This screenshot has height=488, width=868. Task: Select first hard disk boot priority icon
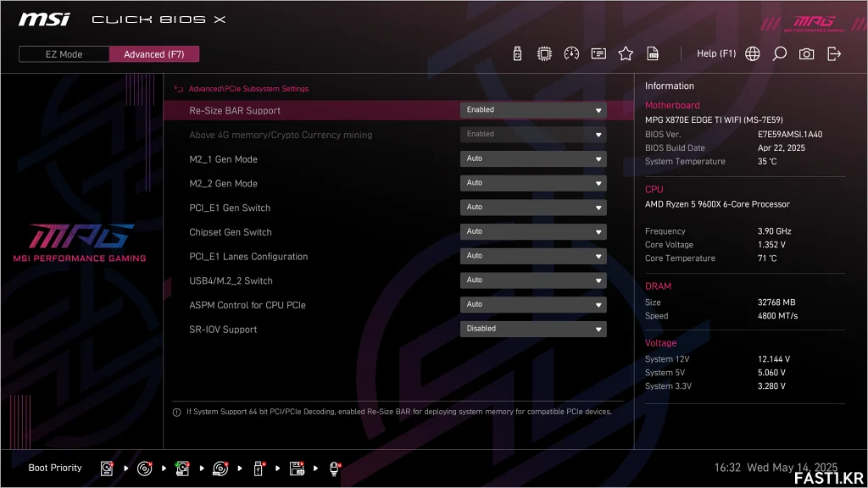point(107,469)
